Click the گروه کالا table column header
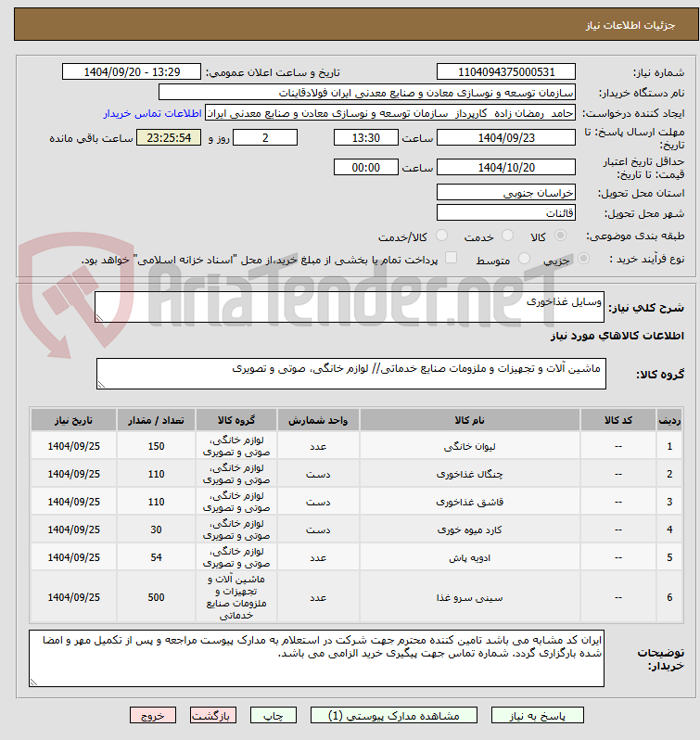 coord(236,420)
